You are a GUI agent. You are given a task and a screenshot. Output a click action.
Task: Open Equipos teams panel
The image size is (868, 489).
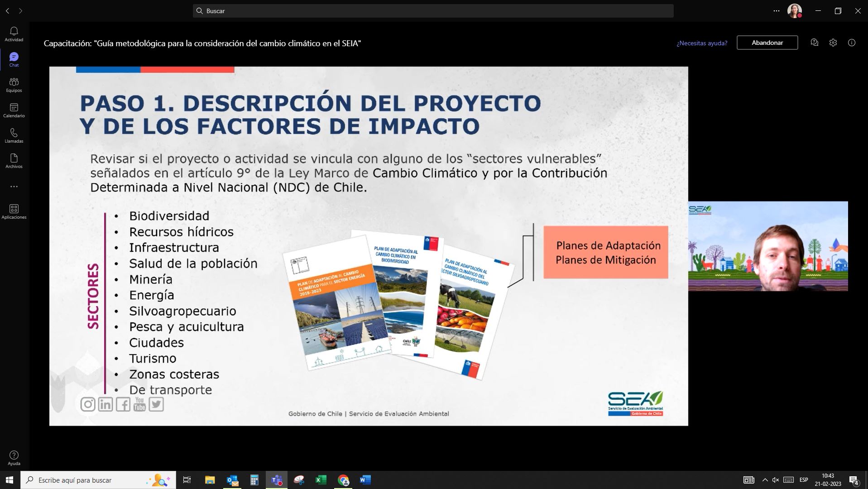[x=14, y=85]
